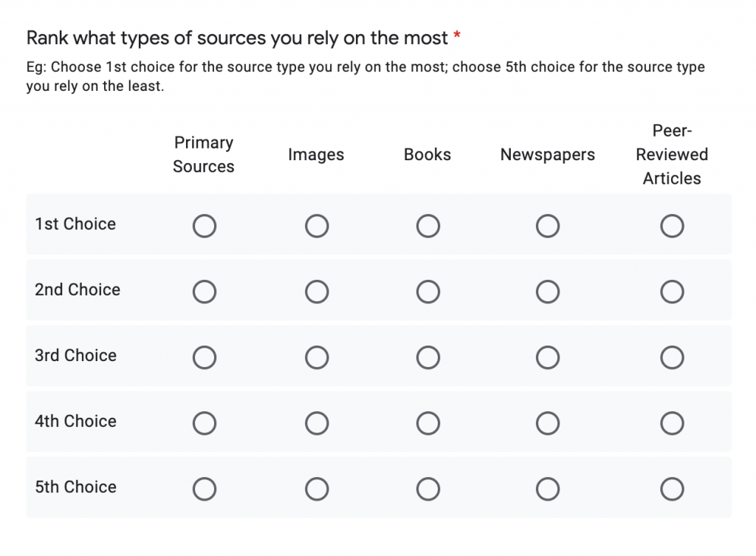This screenshot has width=756, height=556.
Task: Select Primary Sources as 3rd Choice
Action: tap(205, 358)
